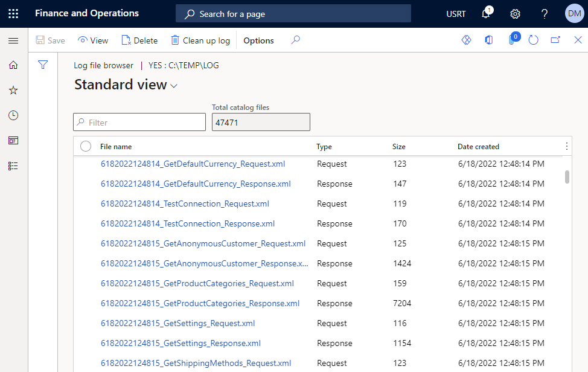This screenshot has width=588, height=372.
Task: Open the settings gear
Action: pyautogui.click(x=515, y=14)
